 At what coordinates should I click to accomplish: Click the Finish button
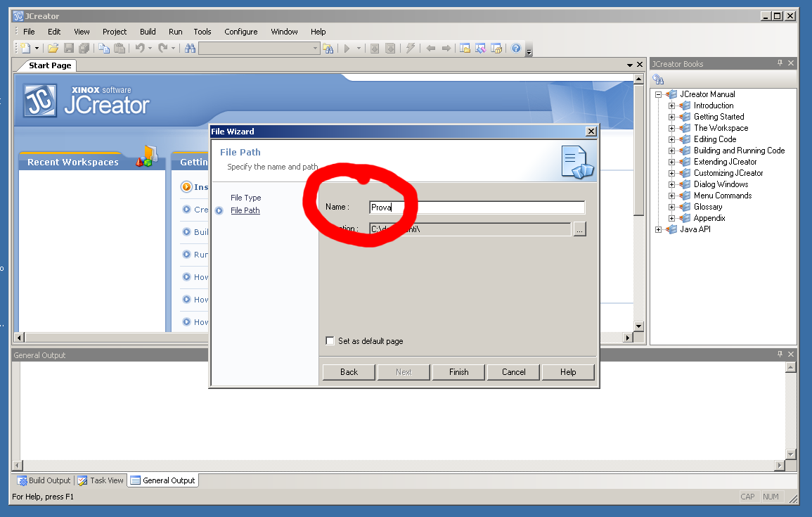pyautogui.click(x=458, y=372)
